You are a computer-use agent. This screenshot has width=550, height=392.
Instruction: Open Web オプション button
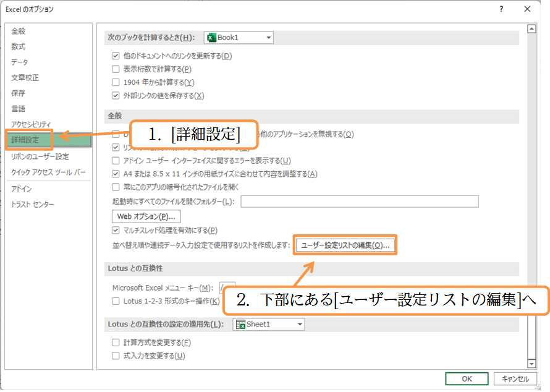(x=145, y=216)
